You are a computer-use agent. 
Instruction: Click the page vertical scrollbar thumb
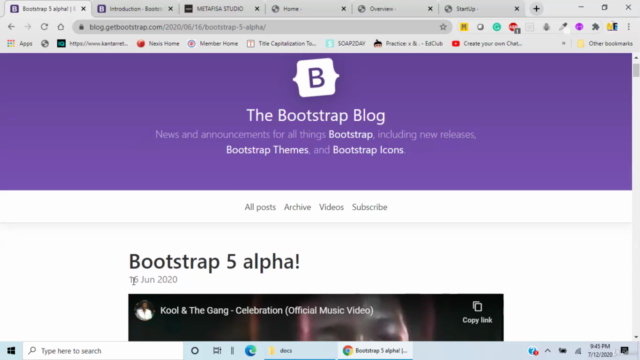tap(636, 69)
